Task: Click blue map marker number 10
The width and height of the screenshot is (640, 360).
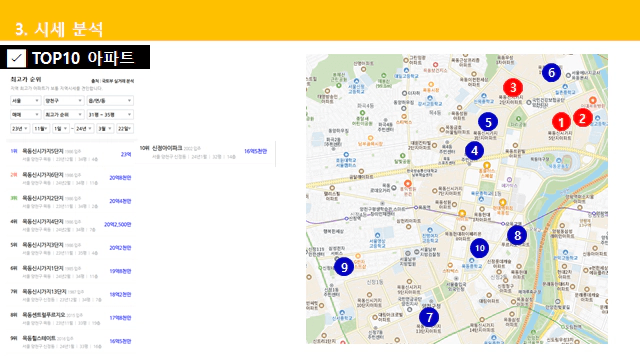Action: (480, 248)
